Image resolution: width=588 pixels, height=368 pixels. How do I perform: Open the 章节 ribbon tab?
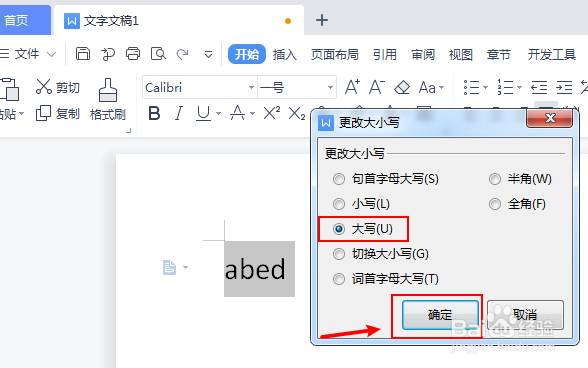coord(498,55)
